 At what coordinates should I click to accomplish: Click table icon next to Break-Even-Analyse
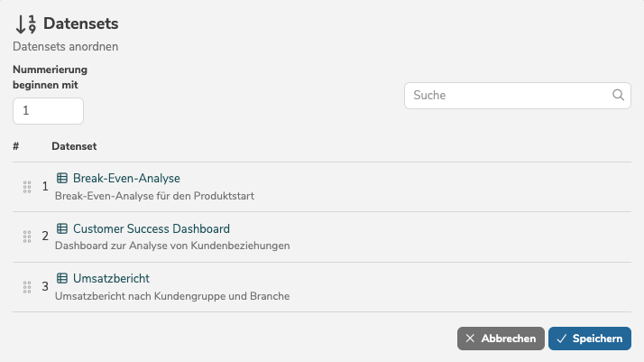coord(62,178)
